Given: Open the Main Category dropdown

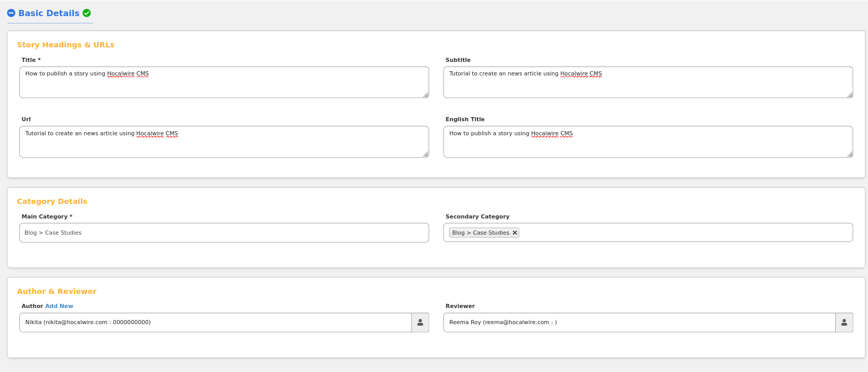Looking at the screenshot, I should pyautogui.click(x=224, y=233).
